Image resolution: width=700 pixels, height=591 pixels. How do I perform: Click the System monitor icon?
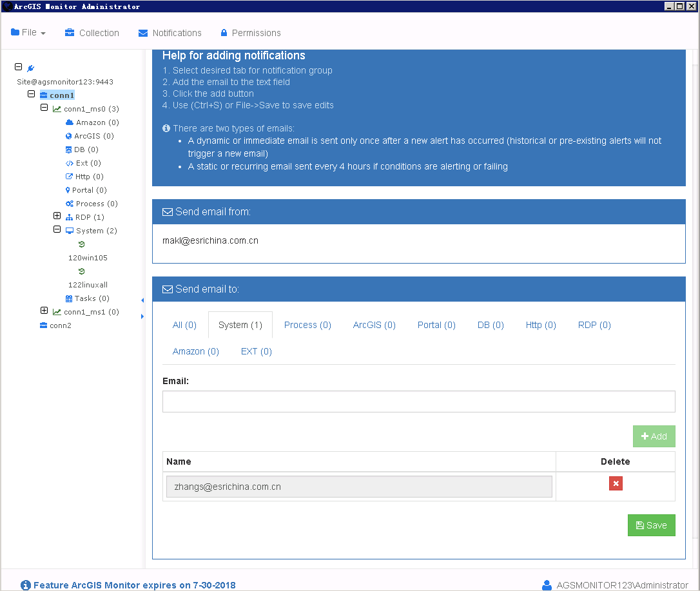pos(69,231)
